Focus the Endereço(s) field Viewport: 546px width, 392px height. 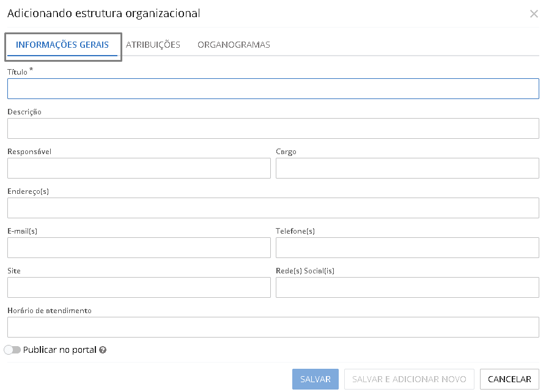273,208
